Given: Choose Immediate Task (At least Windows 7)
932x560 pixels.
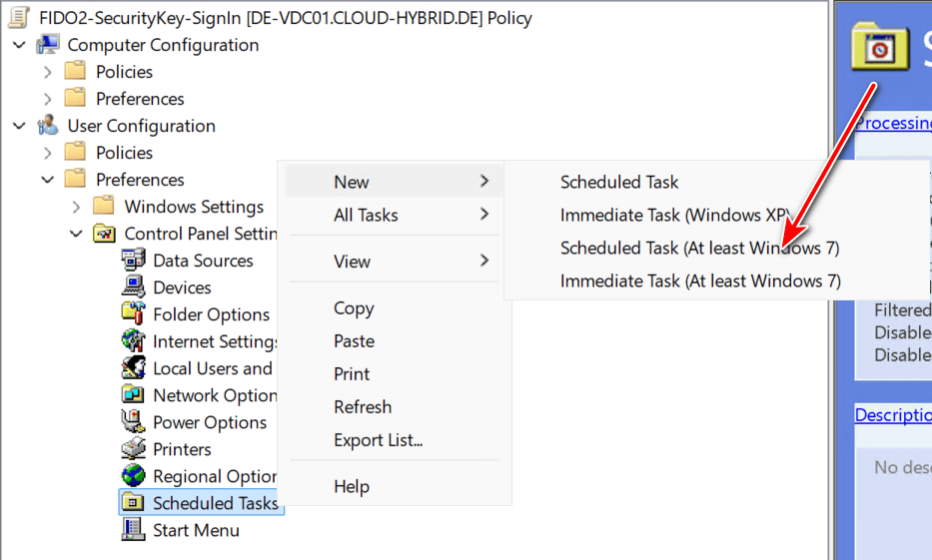Looking at the screenshot, I should [700, 281].
